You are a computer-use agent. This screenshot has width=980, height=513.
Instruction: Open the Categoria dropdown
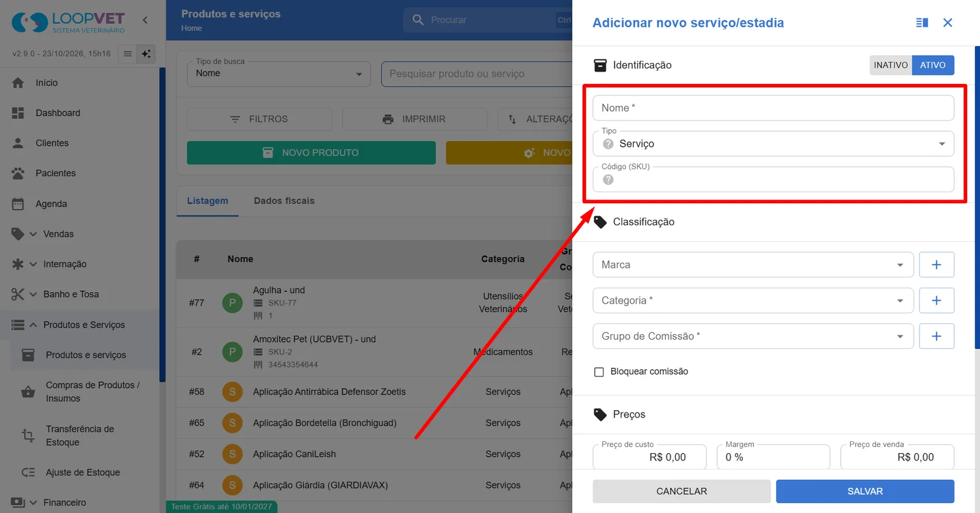pyautogui.click(x=753, y=301)
